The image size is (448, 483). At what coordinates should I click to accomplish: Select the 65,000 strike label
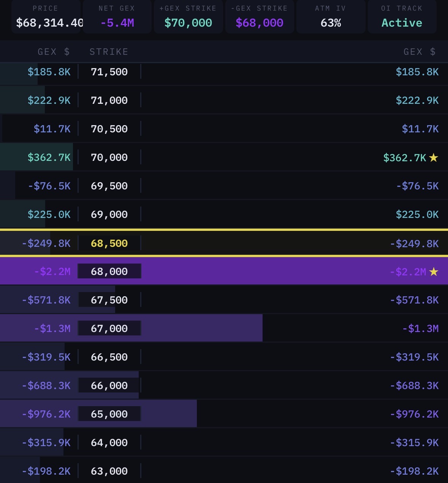tap(109, 414)
